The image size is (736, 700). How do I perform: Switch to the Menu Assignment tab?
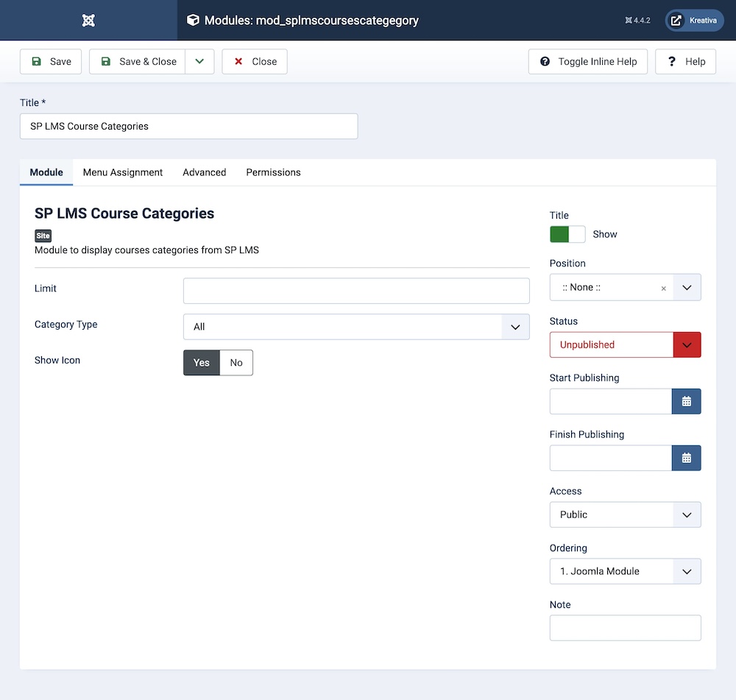point(123,172)
